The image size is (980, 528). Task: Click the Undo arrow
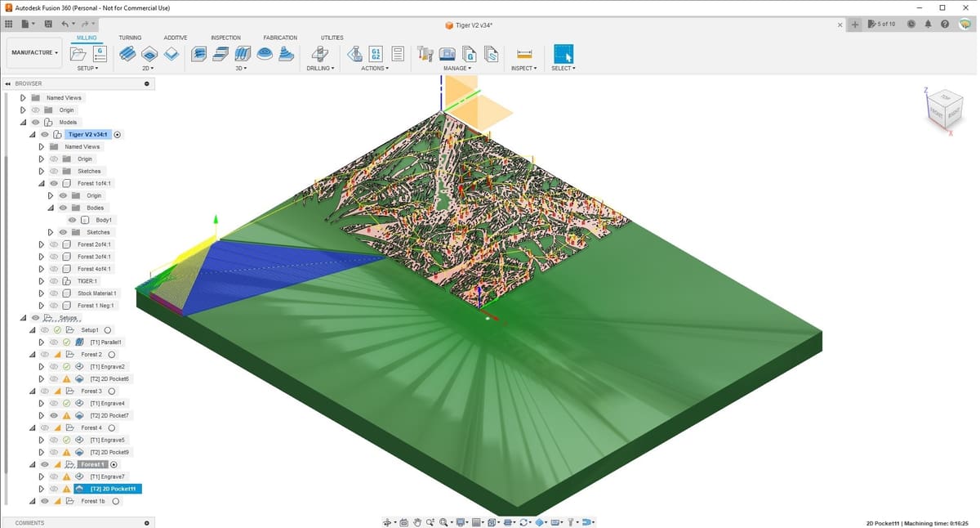click(x=66, y=25)
